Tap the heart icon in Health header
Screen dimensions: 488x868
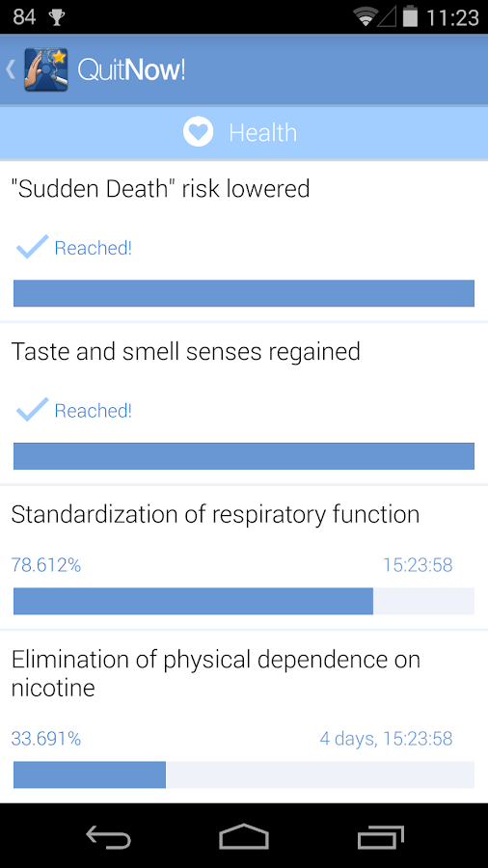[198, 132]
